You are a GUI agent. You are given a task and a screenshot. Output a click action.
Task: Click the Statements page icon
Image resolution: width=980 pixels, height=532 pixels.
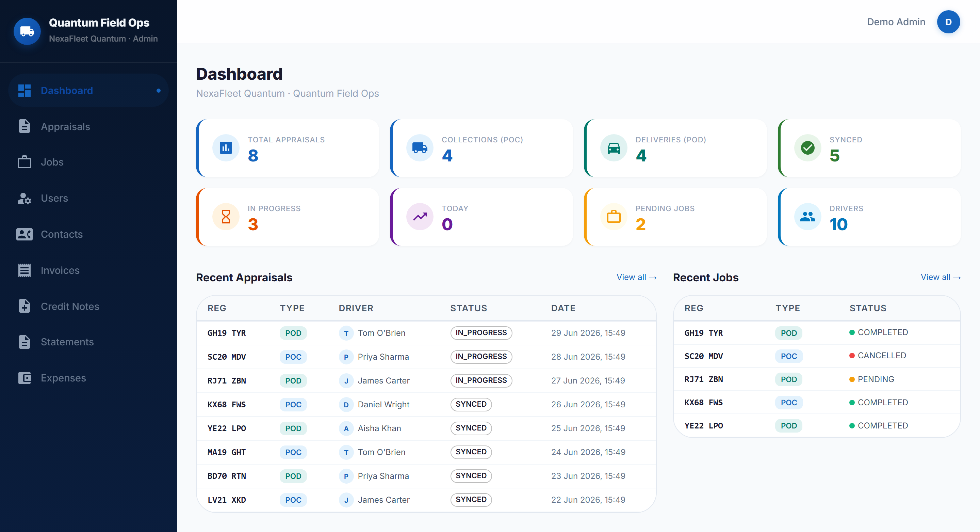click(24, 342)
